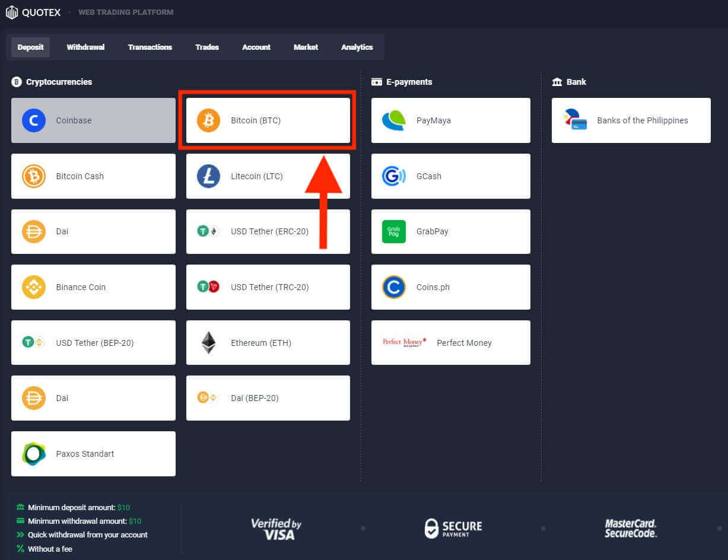
Task: Select the GCash logo icon
Action: click(x=393, y=176)
